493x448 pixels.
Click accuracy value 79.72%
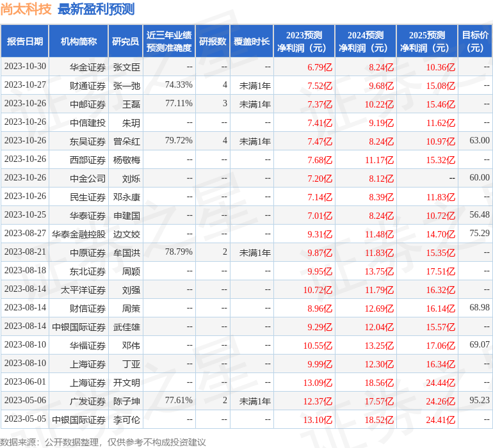click(179, 141)
